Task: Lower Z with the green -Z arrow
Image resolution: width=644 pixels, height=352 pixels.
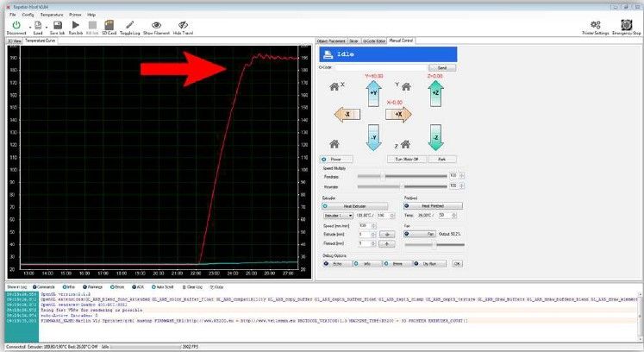Action: point(435,137)
